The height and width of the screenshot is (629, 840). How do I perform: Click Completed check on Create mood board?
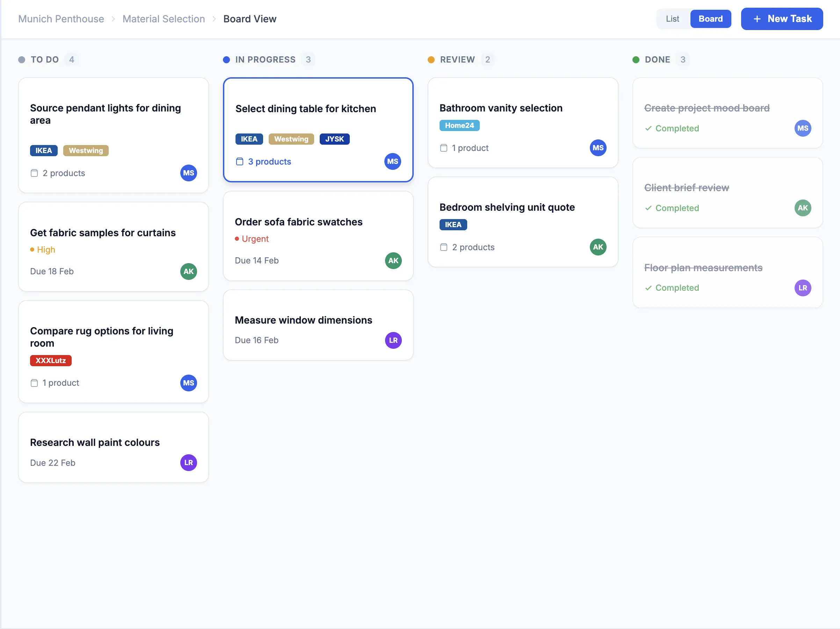(x=648, y=128)
